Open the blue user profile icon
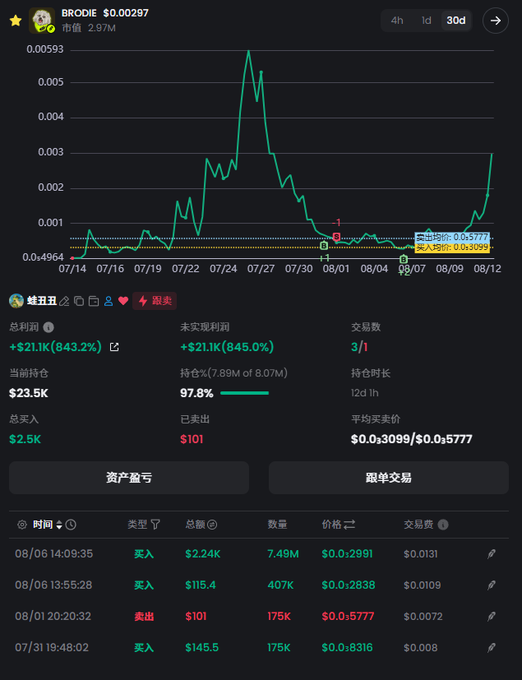522x680 pixels. (108, 301)
